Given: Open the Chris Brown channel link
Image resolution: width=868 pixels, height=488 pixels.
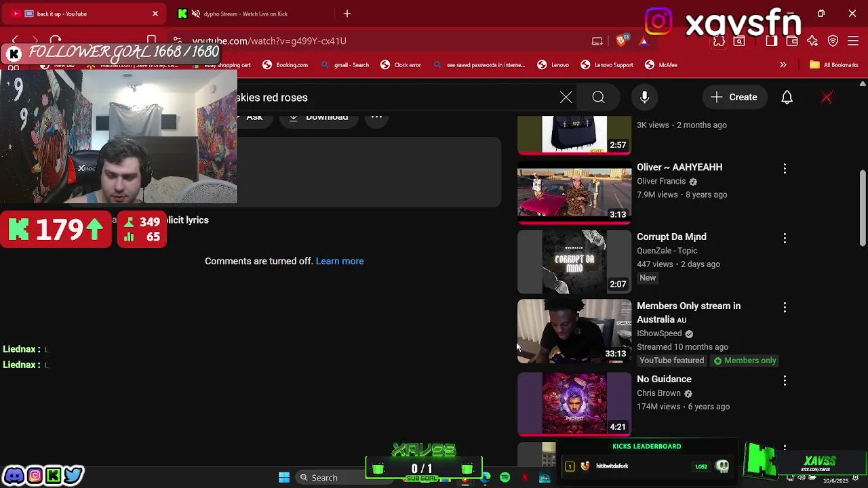Looking at the screenshot, I should tap(658, 393).
